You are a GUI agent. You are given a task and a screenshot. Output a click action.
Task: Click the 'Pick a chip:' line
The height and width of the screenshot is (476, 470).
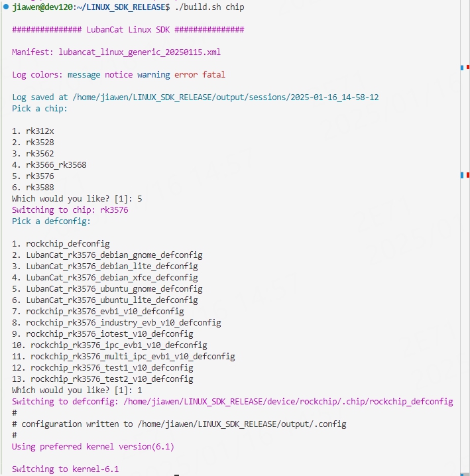point(40,109)
